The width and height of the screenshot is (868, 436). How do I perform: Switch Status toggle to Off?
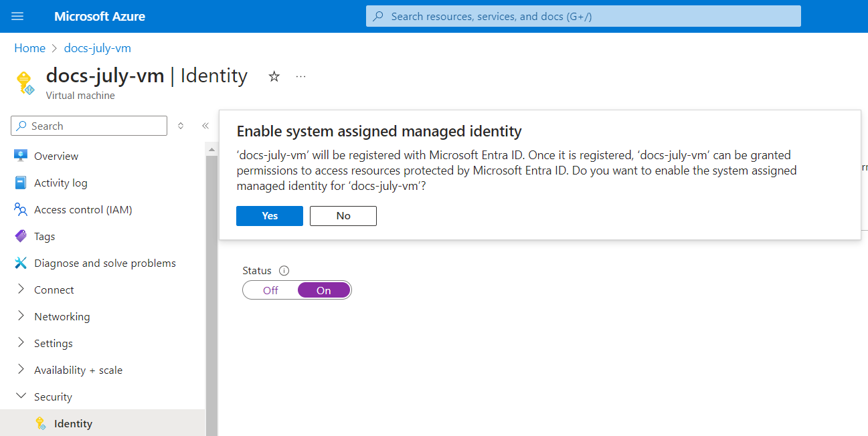[270, 290]
